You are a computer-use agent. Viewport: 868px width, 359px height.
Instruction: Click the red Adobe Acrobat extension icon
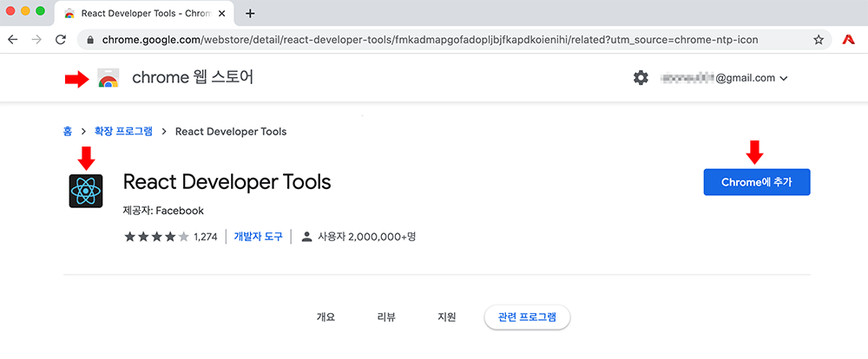point(848,40)
